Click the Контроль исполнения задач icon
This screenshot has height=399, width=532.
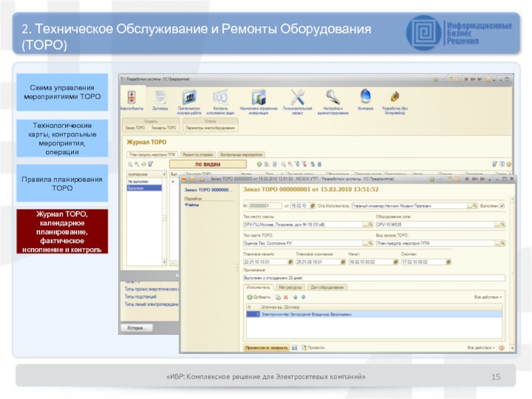[220, 97]
